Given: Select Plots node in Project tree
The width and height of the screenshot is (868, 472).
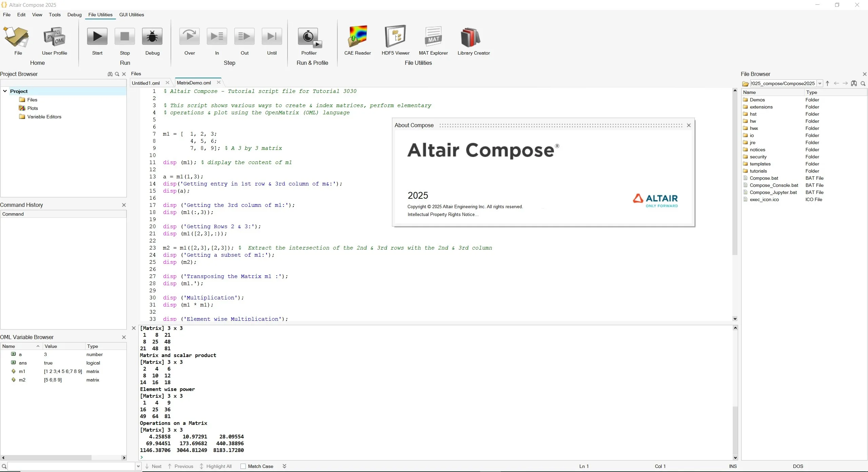Looking at the screenshot, I should pos(33,108).
